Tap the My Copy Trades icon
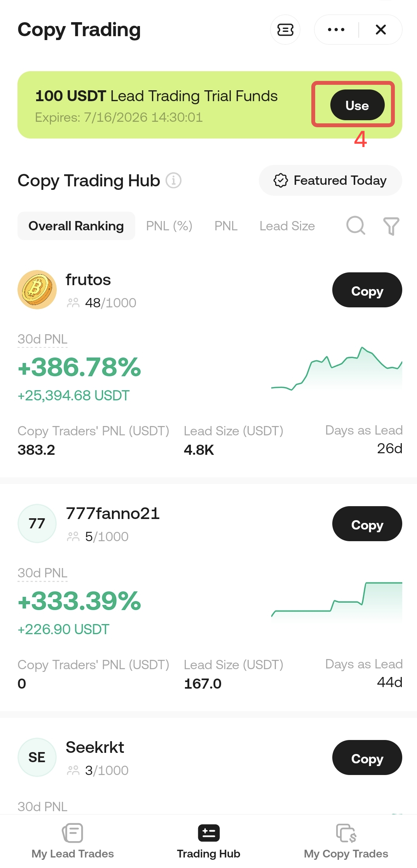The height and width of the screenshot is (868, 417). click(x=346, y=833)
